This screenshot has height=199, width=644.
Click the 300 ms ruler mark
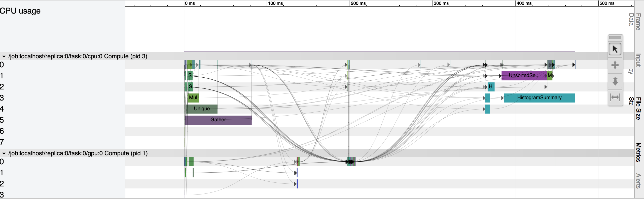pyautogui.click(x=441, y=3)
